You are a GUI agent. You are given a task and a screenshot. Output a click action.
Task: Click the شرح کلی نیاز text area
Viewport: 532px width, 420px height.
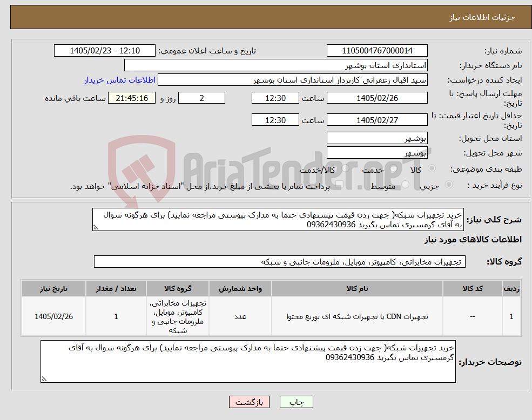278,220
